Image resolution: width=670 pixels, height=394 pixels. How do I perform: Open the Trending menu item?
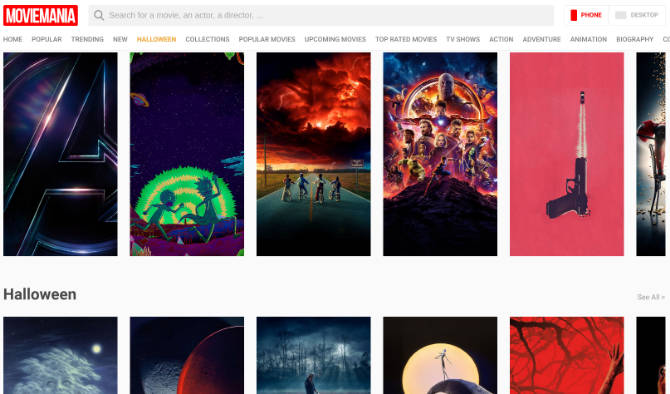(x=87, y=39)
